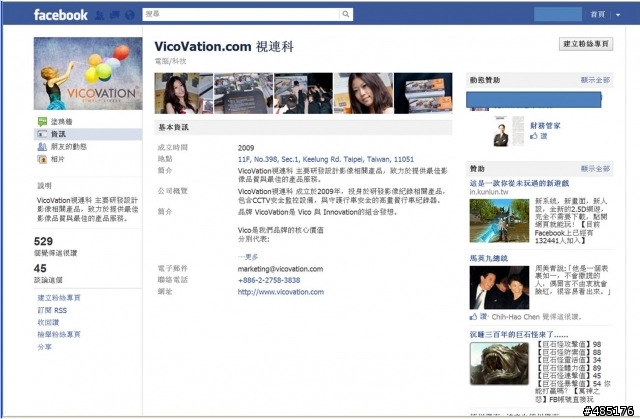Show all in 贊助 section
This screenshot has height=419, width=640.
coord(595,168)
